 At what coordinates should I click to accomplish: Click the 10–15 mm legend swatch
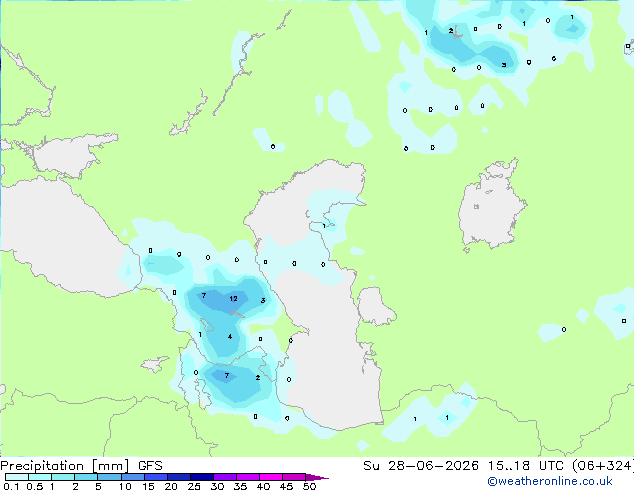click(132, 477)
